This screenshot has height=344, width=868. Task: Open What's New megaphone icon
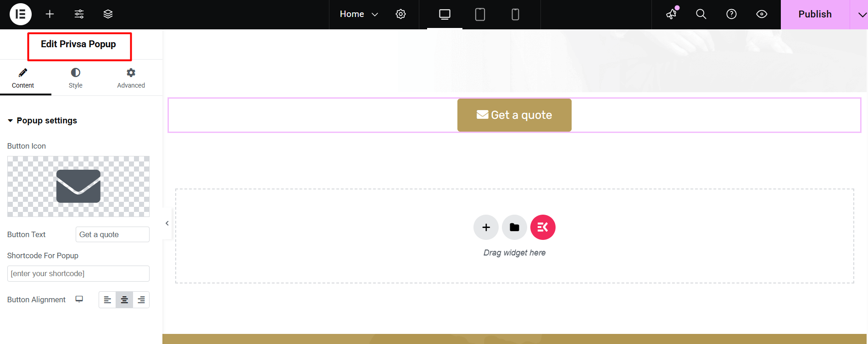672,14
